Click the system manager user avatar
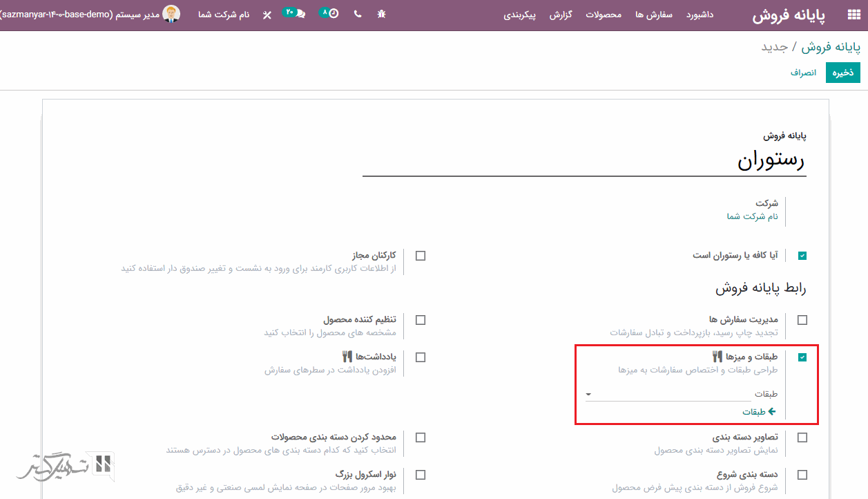The image size is (868, 499). [171, 15]
